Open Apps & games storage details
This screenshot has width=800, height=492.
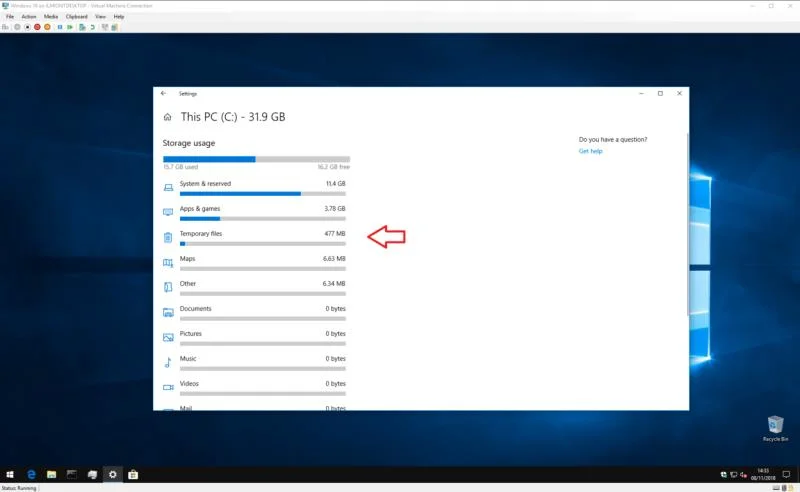click(x=254, y=213)
